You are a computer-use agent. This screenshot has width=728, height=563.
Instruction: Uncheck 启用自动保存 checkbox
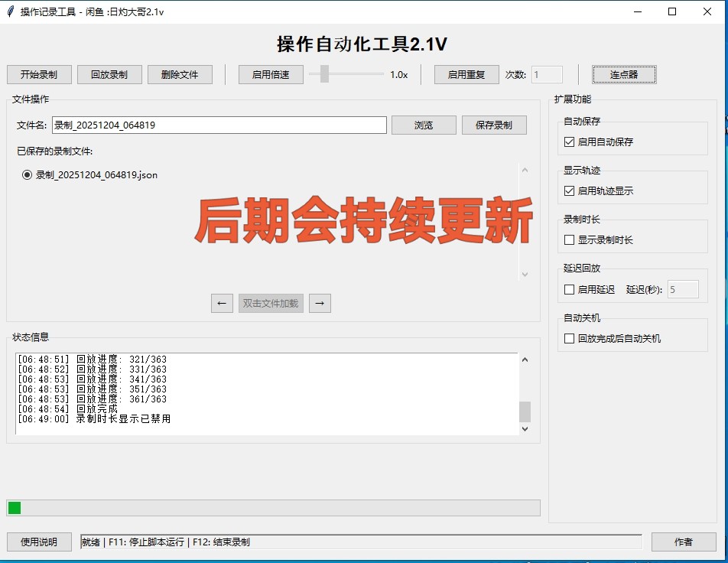click(569, 142)
